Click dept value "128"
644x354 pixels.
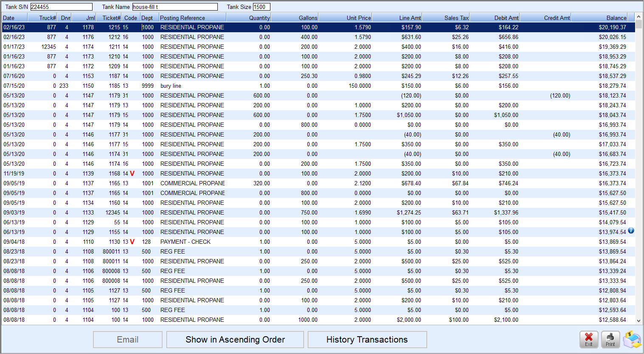point(146,242)
